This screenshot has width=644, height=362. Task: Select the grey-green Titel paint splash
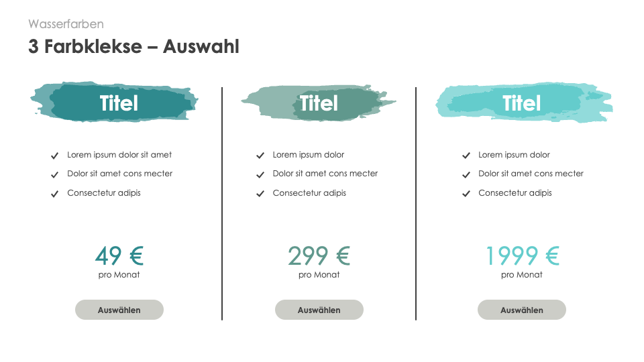coord(318,103)
